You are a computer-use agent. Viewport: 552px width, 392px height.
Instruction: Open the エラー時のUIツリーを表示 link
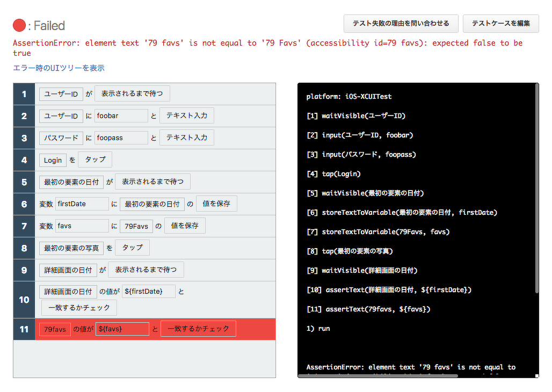click(59, 68)
